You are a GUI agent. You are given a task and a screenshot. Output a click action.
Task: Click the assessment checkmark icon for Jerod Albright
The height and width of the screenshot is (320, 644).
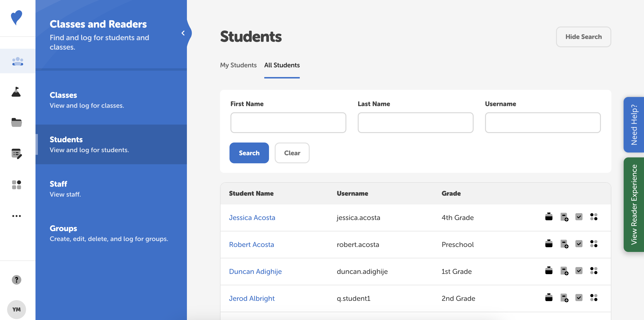(x=579, y=298)
